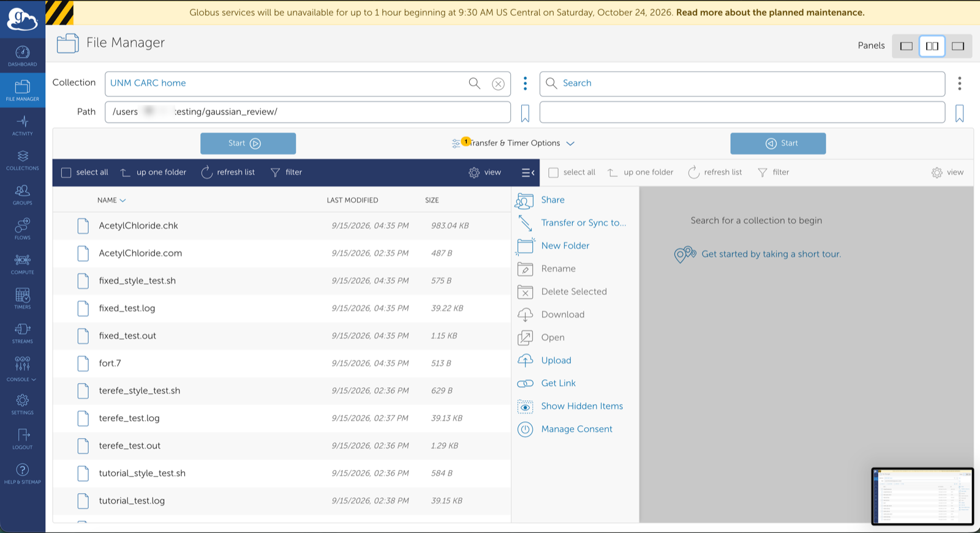This screenshot has width=980, height=533.
Task: Open Help & Sitemap in sidebar
Action: pos(23,474)
